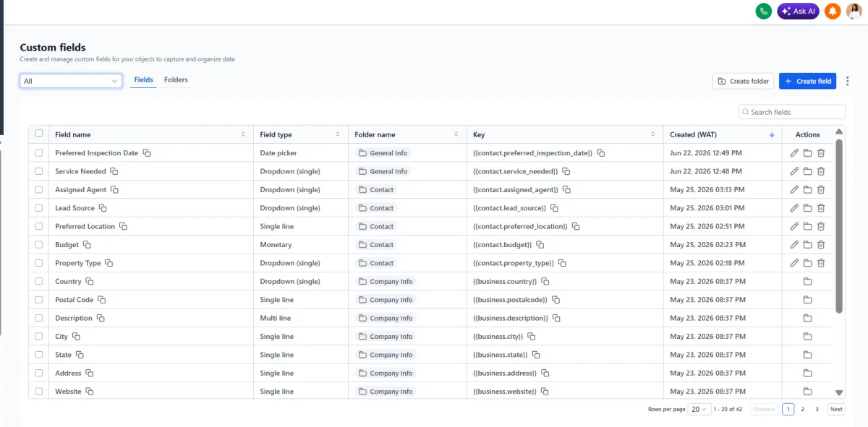This screenshot has height=427, width=868.
Task: Copy the contact.service_needed key
Action: pyautogui.click(x=566, y=171)
